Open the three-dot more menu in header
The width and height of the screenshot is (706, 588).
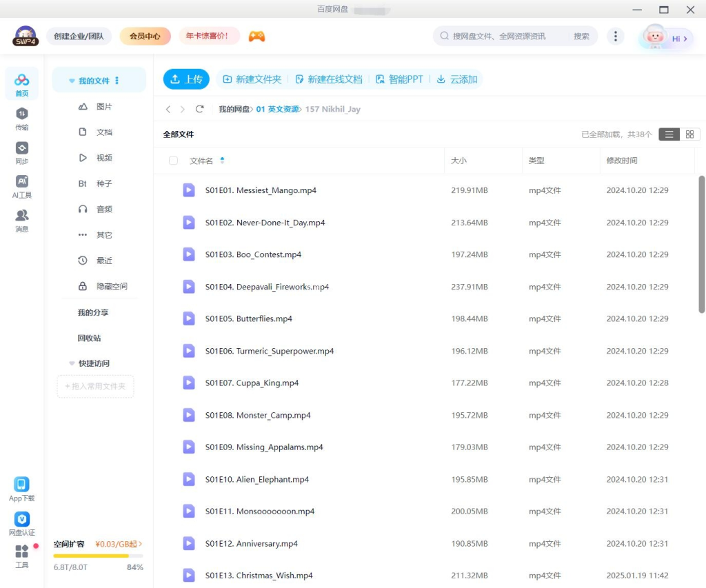point(616,37)
